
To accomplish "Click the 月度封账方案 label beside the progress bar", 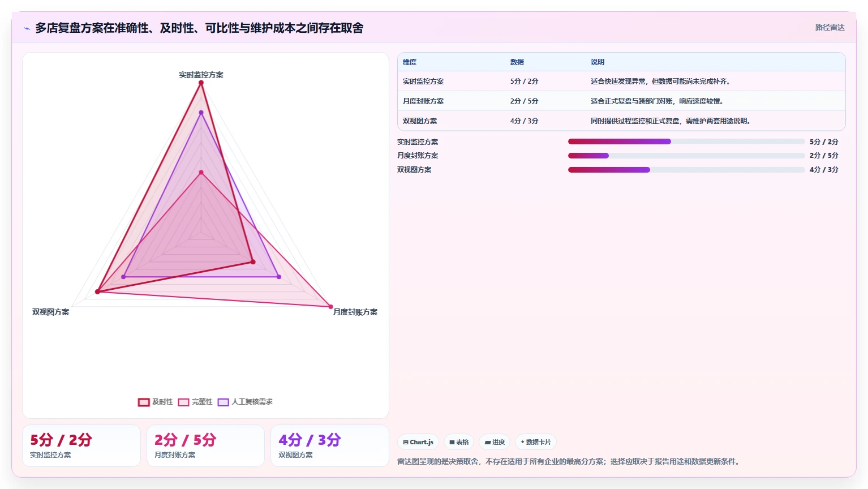I will pos(418,156).
